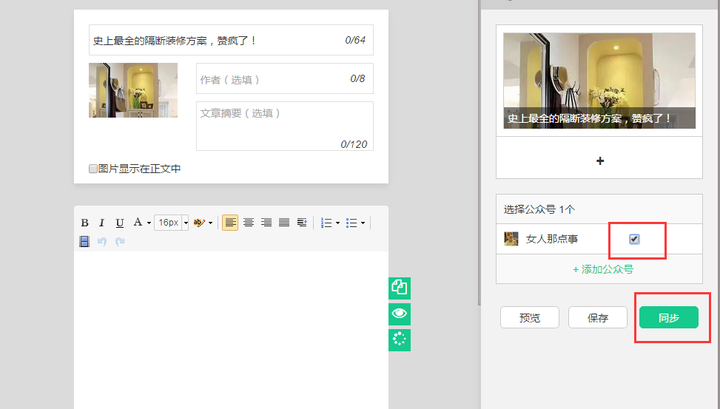Viewport: 720px width, 409px height.
Task: Toggle bold text formatting
Action: (x=84, y=223)
